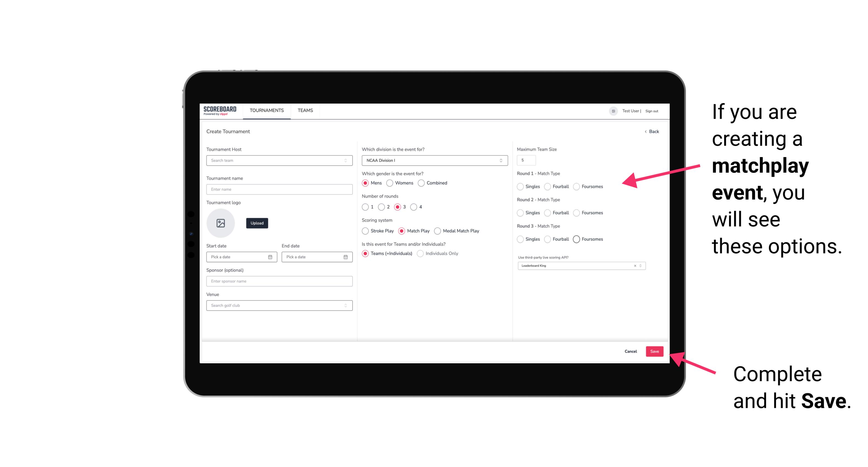Click the tournament logo upload icon
Viewport: 868px width, 467px height.
(x=221, y=223)
